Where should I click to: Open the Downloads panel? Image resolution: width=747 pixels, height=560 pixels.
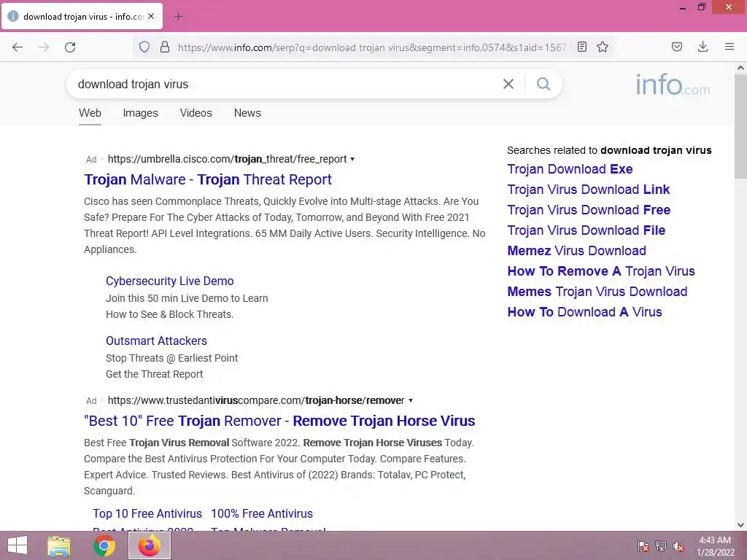tap(703, 47)
